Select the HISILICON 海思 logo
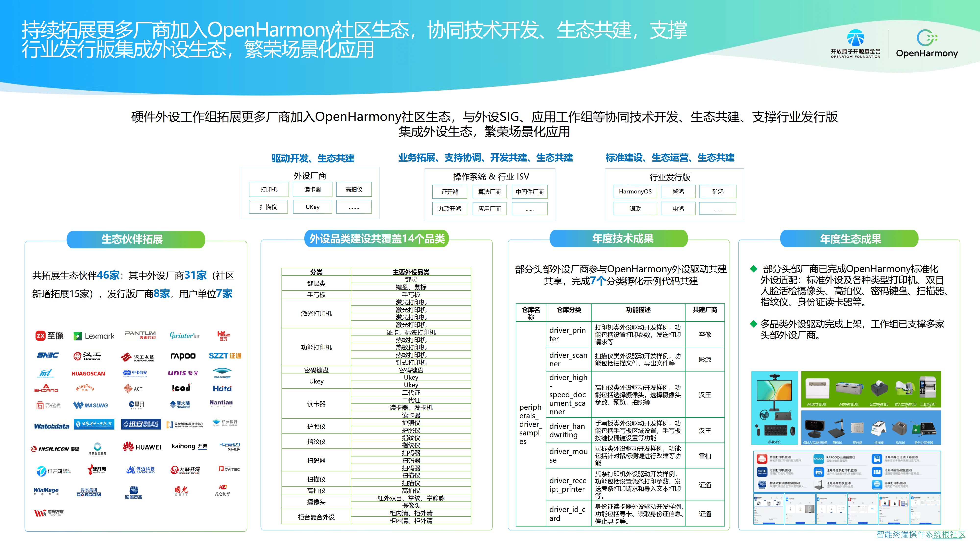This screenshot has width=980, height=551. [56, 449]
